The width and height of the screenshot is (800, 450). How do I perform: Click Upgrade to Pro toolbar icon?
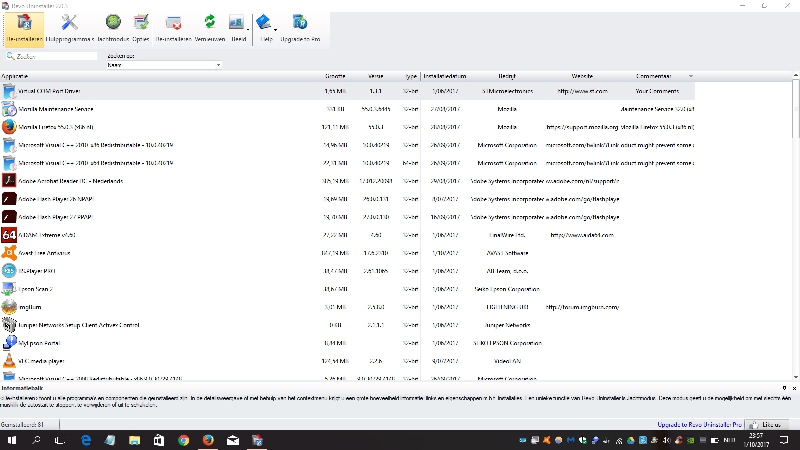pos(300,29)
